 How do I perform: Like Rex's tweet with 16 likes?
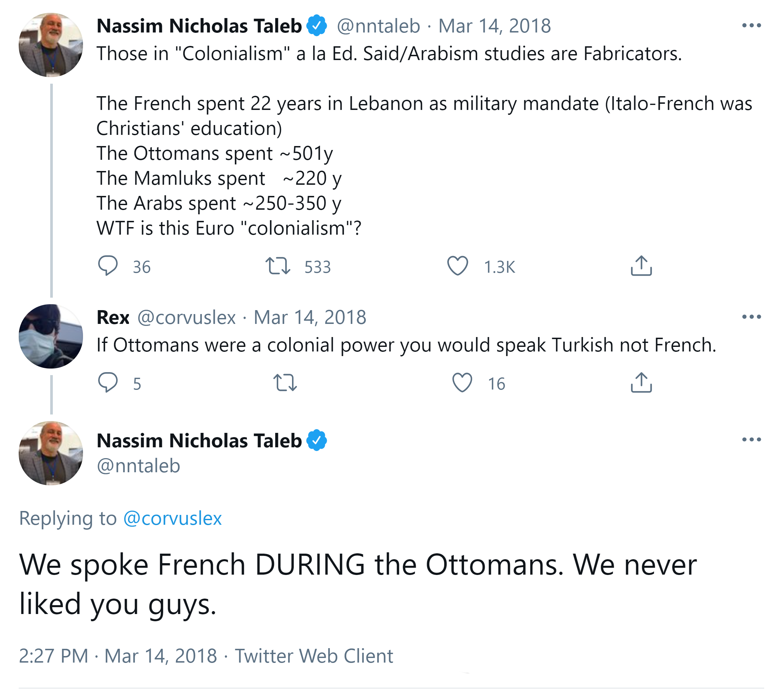pos(462,382)
